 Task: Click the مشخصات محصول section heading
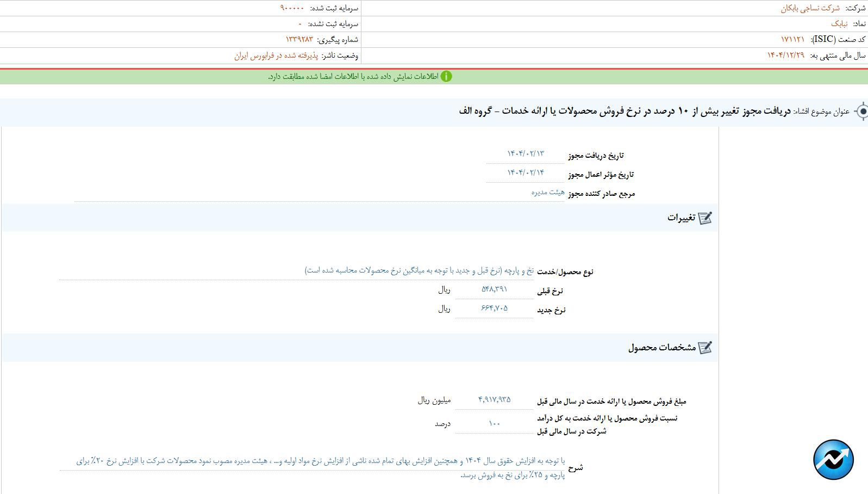point(662,348)
